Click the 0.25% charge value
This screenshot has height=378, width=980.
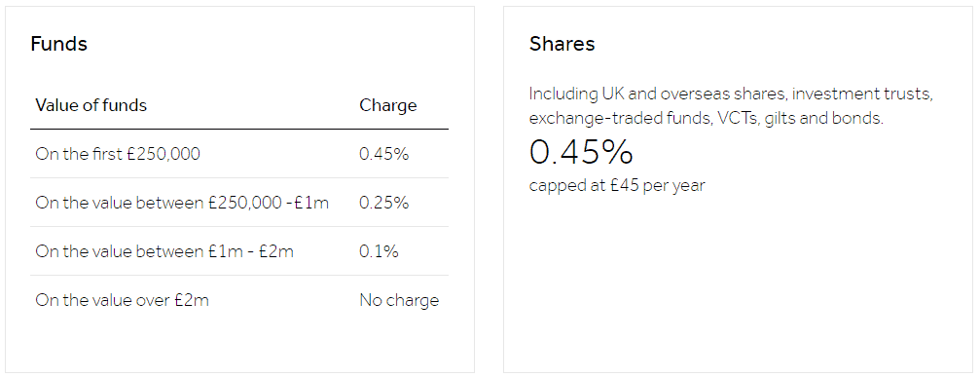[x=383, y=203]
